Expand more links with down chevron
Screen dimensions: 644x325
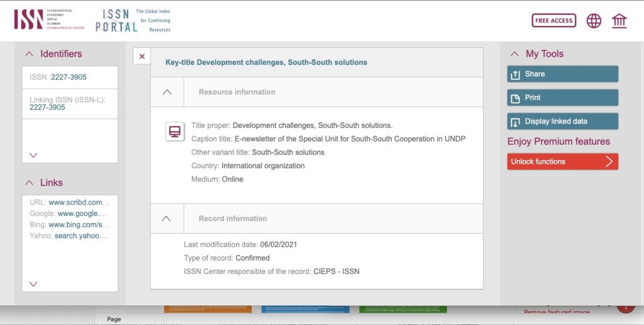34,284
